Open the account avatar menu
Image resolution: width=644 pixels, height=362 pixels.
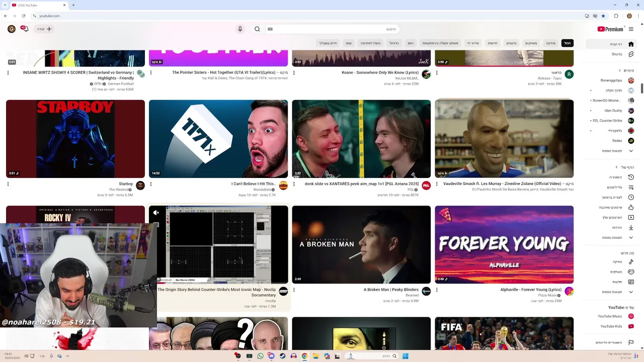tap(11, 29)
